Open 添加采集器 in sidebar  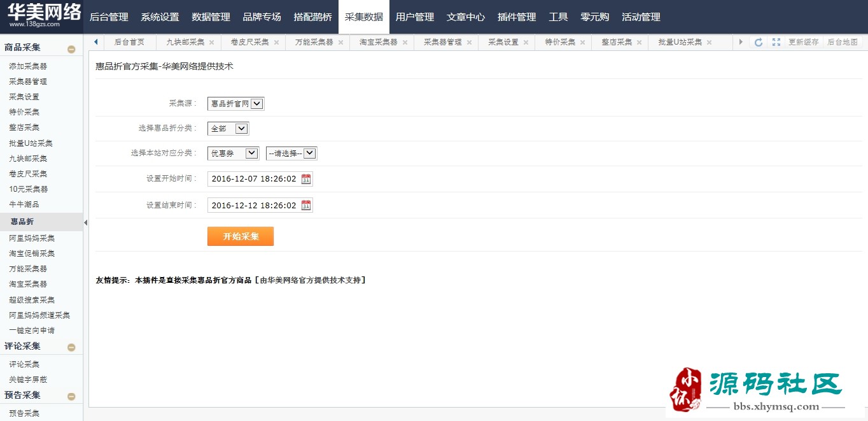[x=28, y=66]
